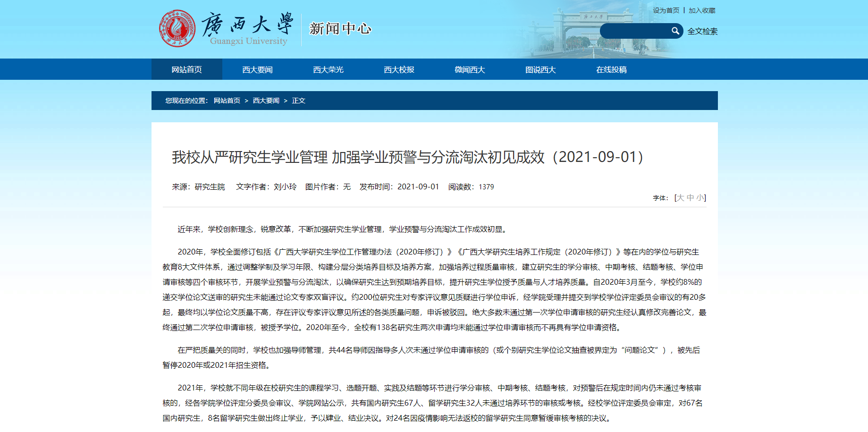This screenshot has width=868, height=432.
Task: Open the 微闻西大 section
Action: (470, 70)
